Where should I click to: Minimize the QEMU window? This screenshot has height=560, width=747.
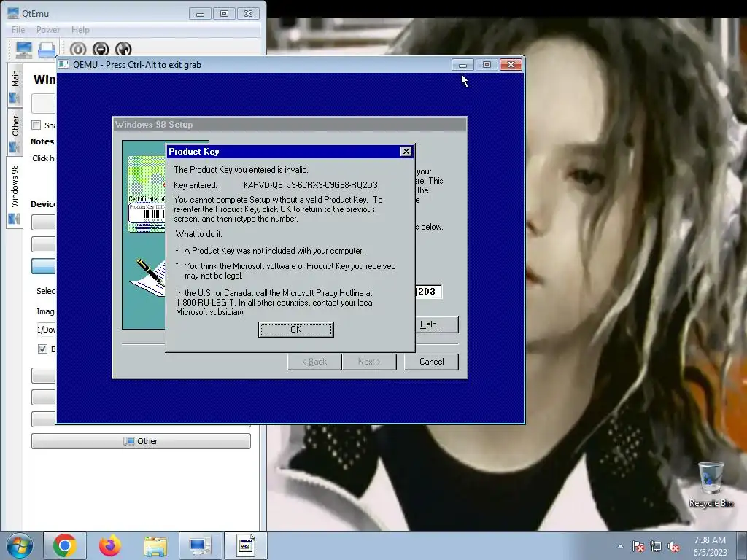462,65
